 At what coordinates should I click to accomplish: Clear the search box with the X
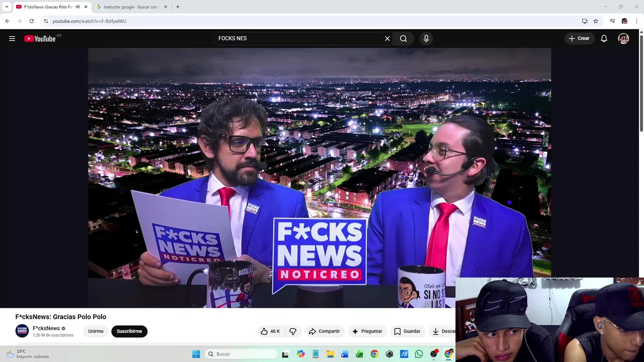click(x=387, y=38)
